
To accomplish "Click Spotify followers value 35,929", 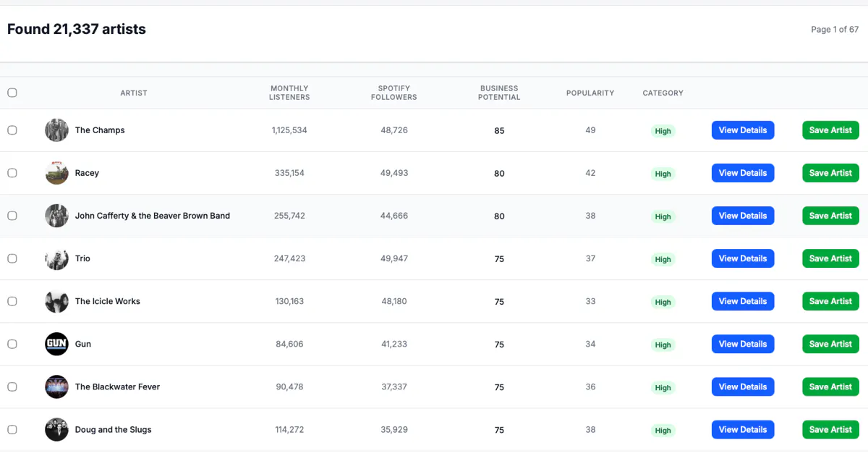I will point(394,429).
